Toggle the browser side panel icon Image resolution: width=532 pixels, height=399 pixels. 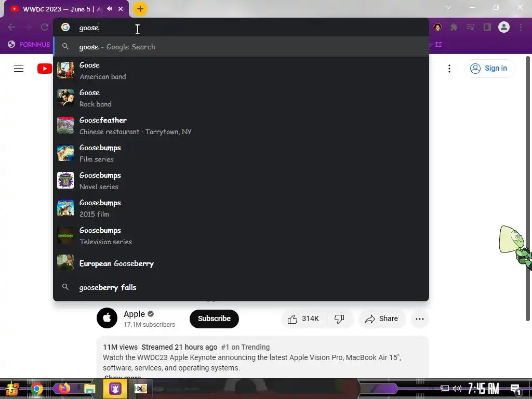coord(487,27)
